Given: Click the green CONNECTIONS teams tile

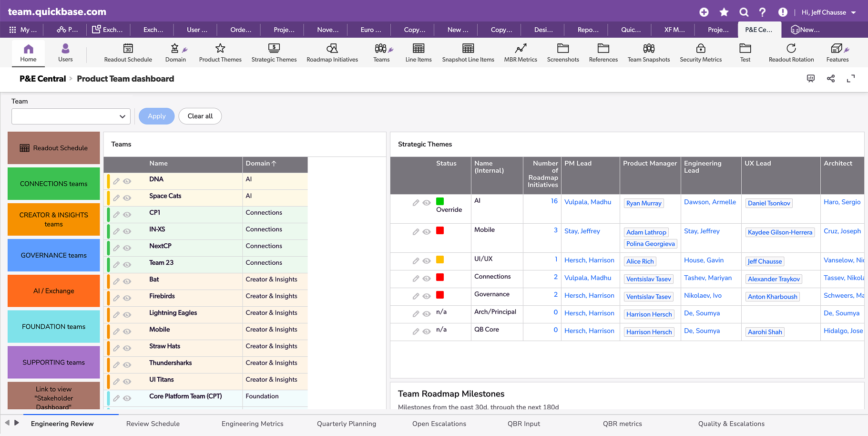Looking at the screenshot, I should point(54,184).
